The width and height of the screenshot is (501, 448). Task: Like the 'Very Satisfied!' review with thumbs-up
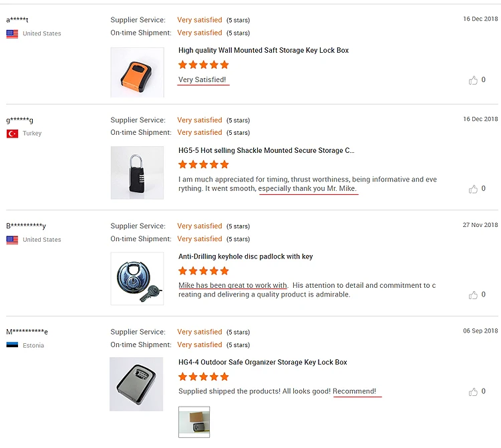(x=474, y=80)
